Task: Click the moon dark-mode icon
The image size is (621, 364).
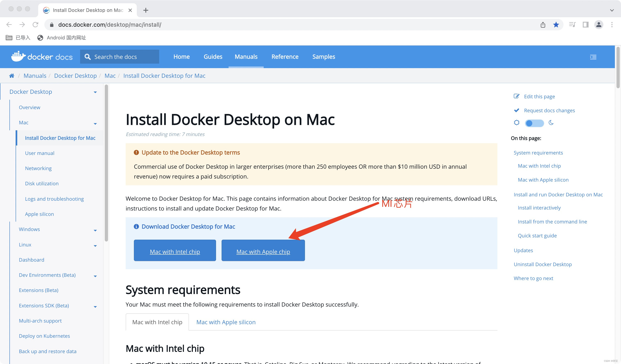Action: pos(551,123)
